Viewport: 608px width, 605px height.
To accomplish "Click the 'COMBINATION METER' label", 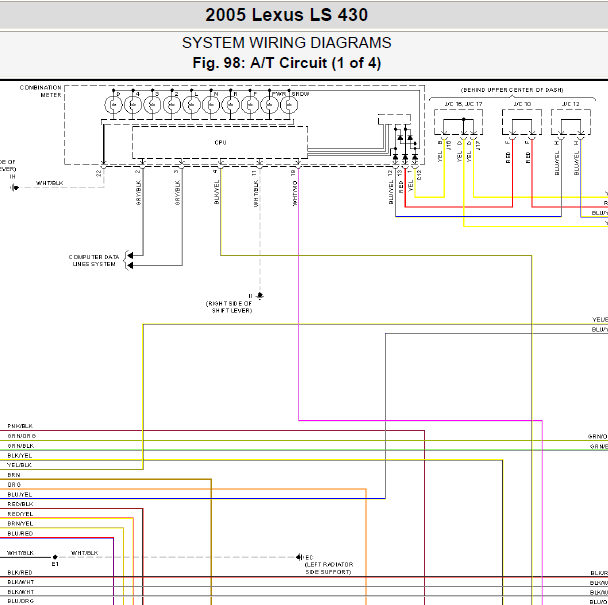I will click(41, 91).
